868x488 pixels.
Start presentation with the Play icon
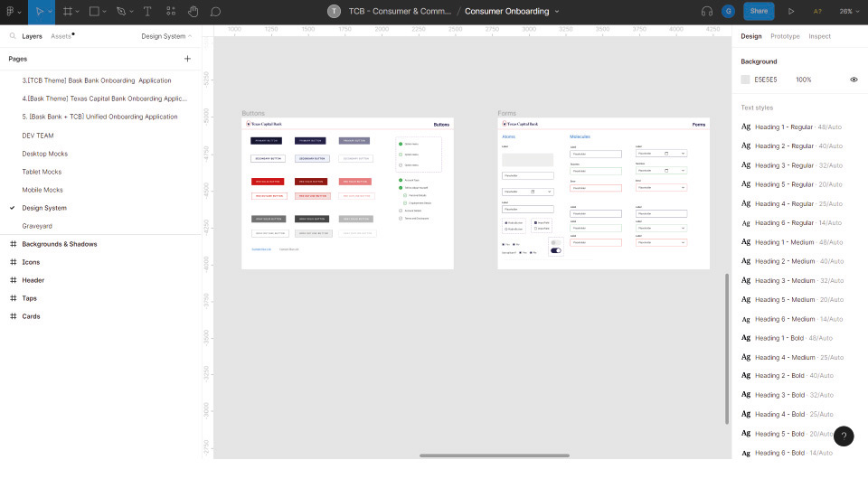[x=791, y=12]
